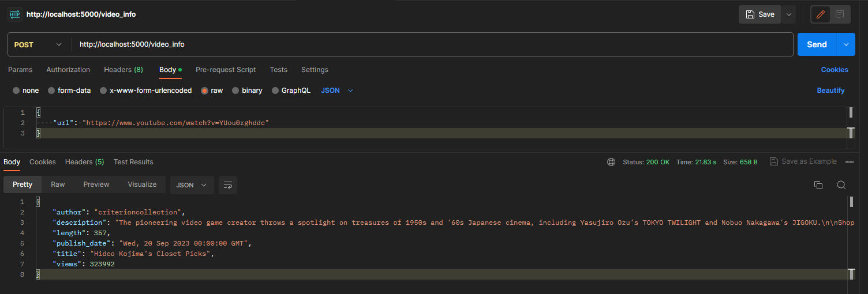The width and height of the screenshot is (868, 294).
Task: Open the response Headers (5) tab
Action: point(84,162)
